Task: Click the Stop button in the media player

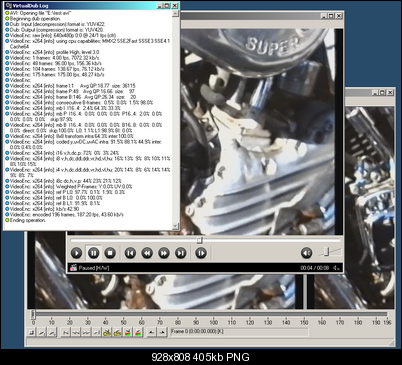Action: tap(110, 253)
